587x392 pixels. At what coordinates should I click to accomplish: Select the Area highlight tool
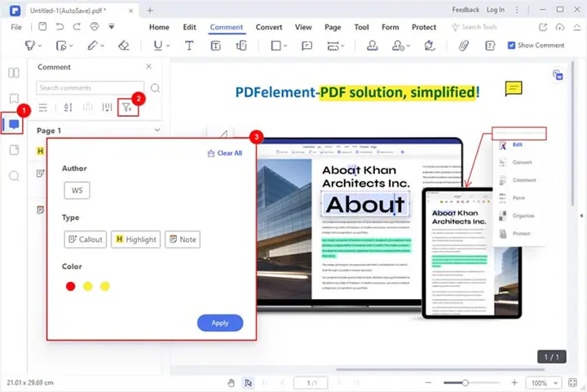click(x=60, y=46)
